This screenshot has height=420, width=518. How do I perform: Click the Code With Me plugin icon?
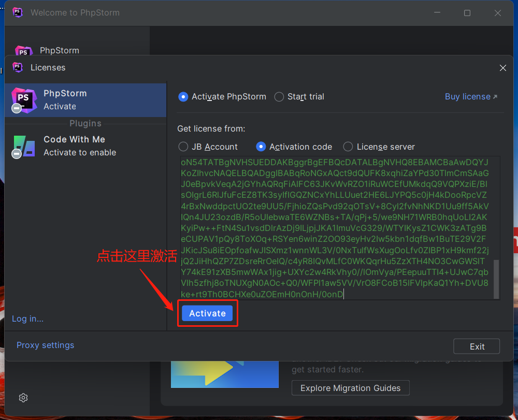point(24,146)
